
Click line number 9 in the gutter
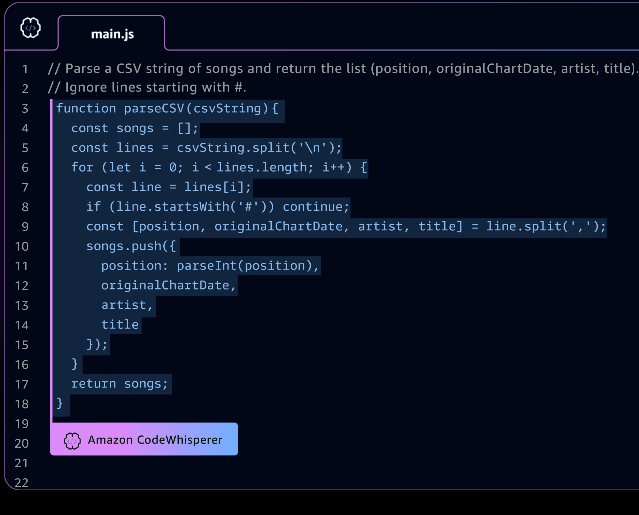tap(25, 227)
